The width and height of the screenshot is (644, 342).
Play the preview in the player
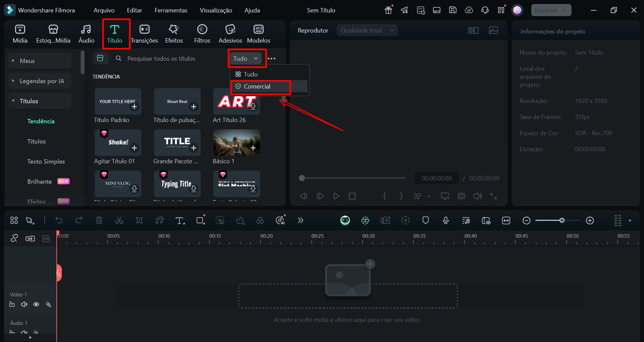coord(336,196)
